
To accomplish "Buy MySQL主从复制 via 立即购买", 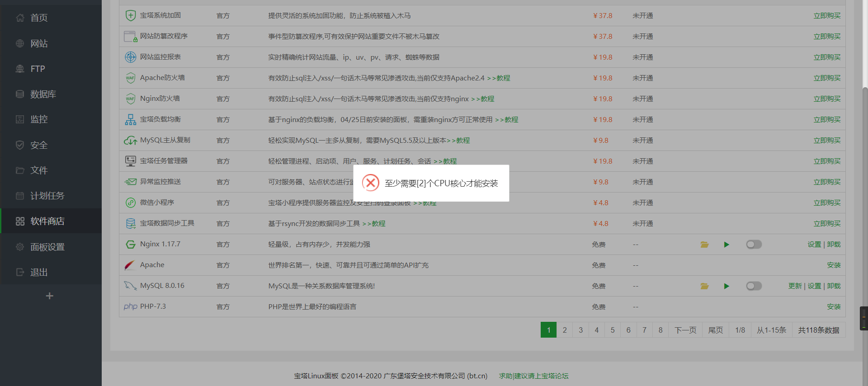I will coord(827,141).
